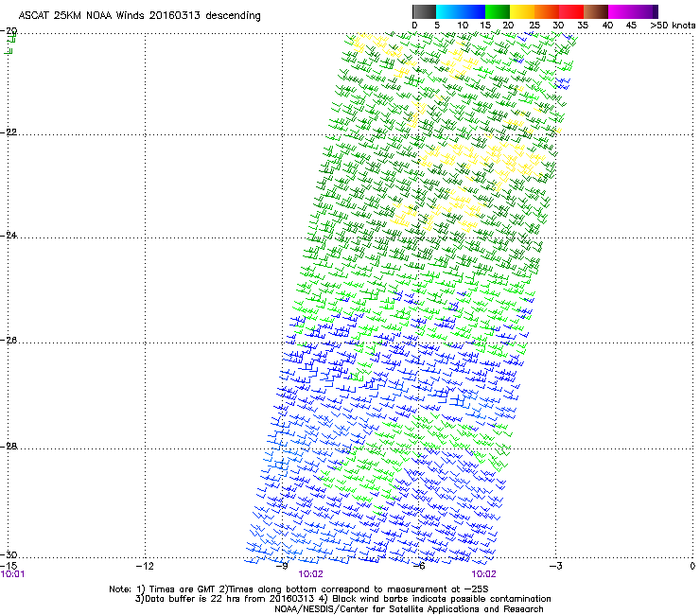
Task: Click the '10' legend tick label
Action: point(463,26)
